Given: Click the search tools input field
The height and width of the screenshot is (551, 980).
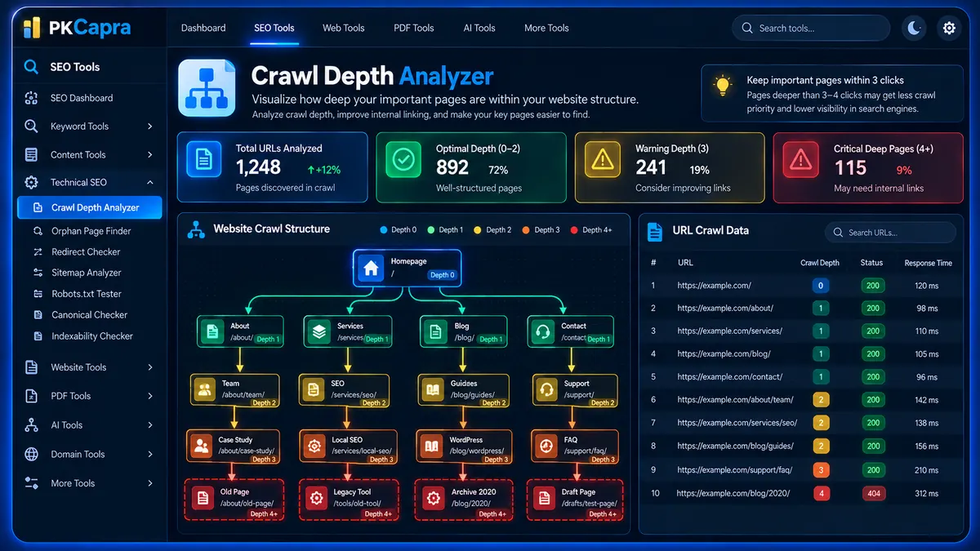Looking at the screenshot, I should pyautogui.click(x=811, y=28).
